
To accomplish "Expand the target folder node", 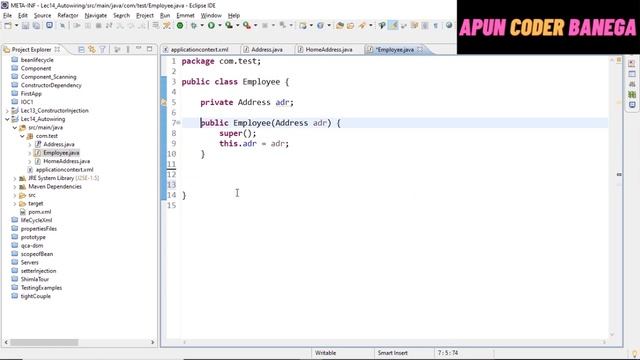I will point(15,204).
